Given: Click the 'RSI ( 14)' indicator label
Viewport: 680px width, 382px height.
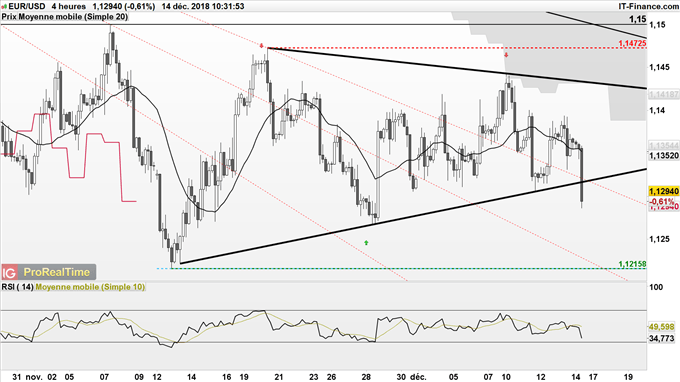Looking at the screenshot, I should (17, 287).
